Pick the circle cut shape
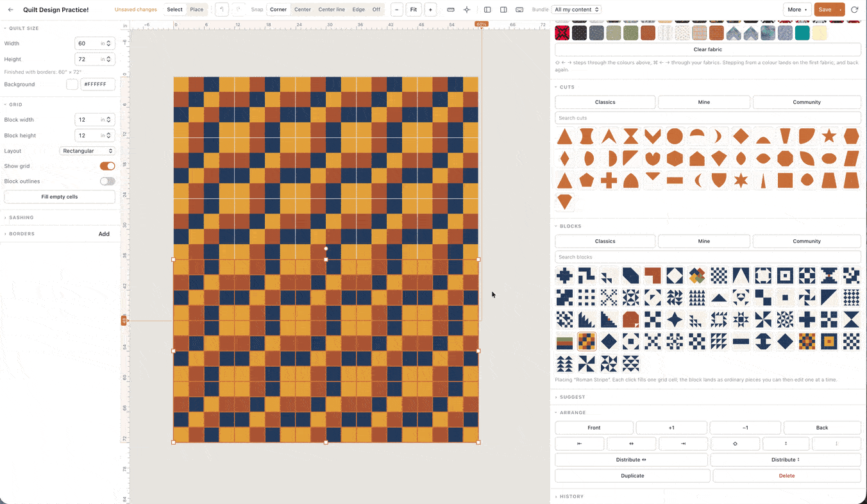This screenshot has width=867, height=504. pyautogui.click(x=675, y=136)
